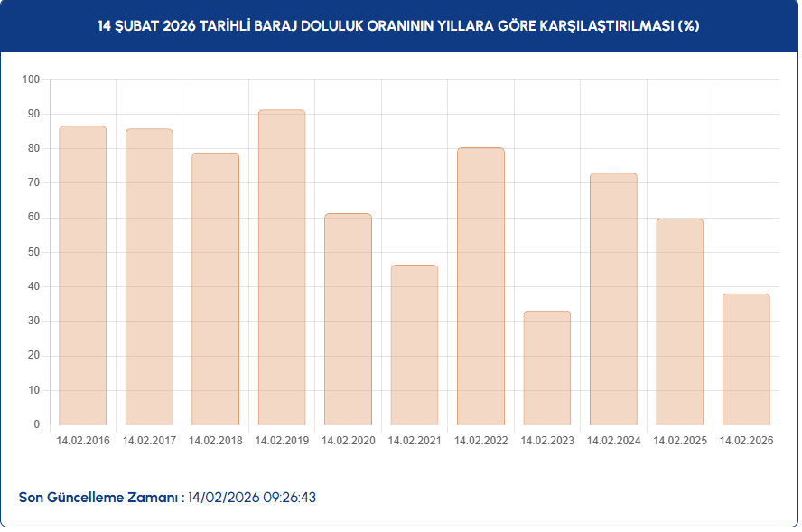
Task: Select the tallest bar, 14.02.2019
Action: point(282,267)
